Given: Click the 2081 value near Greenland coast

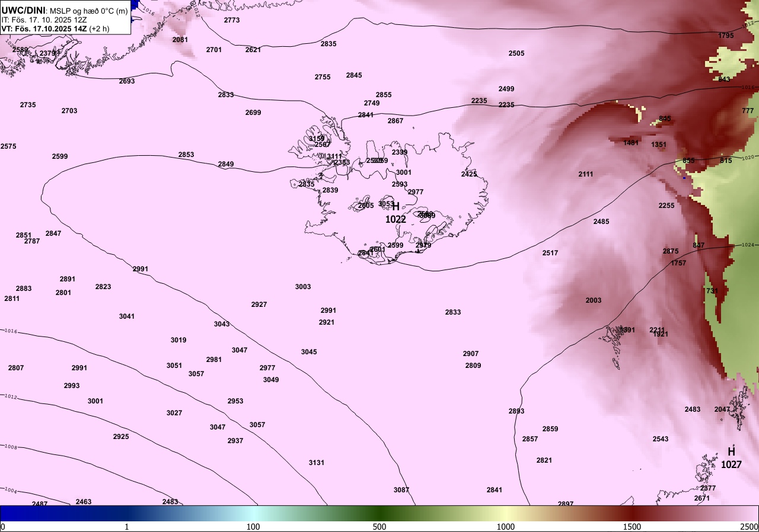Looking at the screenshot, I should tap(180, 40).
